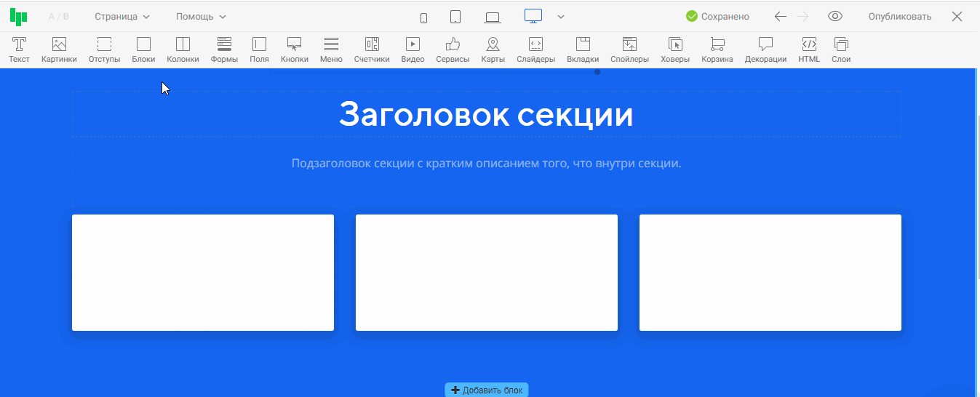Toggle page preview with eye icon
The height and width of the screenshot is (397, 980).
(835, 17)
